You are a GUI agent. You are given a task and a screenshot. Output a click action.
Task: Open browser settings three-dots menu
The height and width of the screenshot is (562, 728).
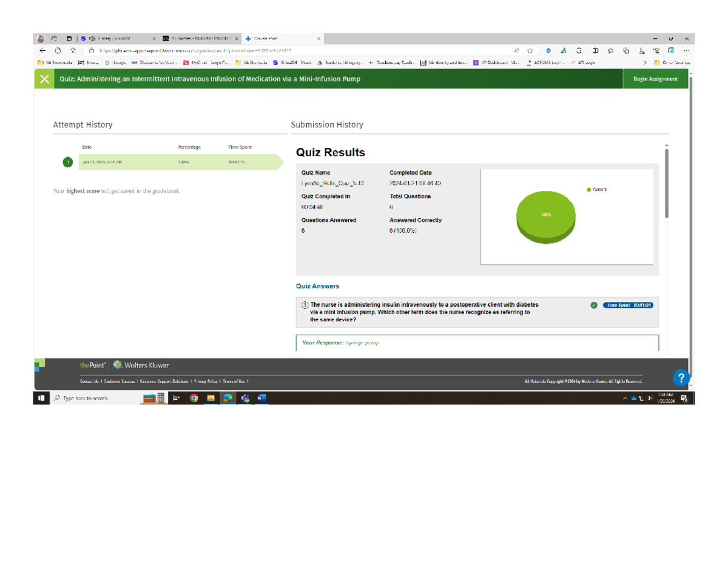click(x=686, y=51)
